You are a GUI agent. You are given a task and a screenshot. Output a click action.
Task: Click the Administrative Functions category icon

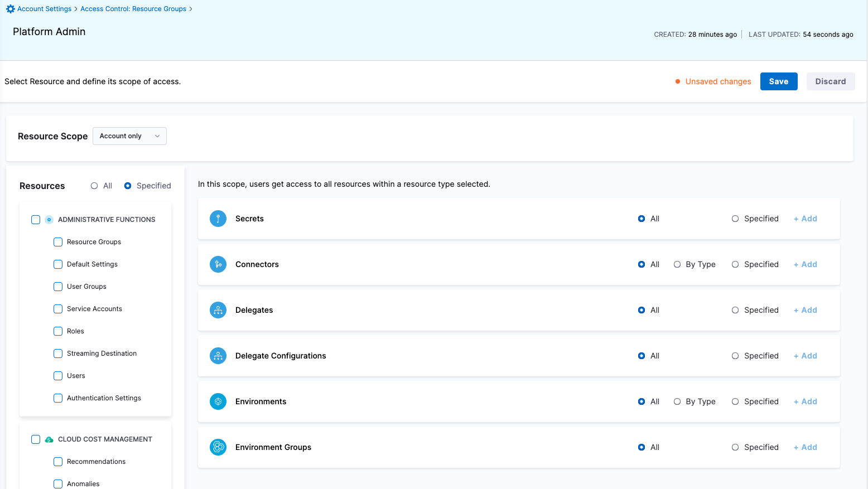click(49, 219)
